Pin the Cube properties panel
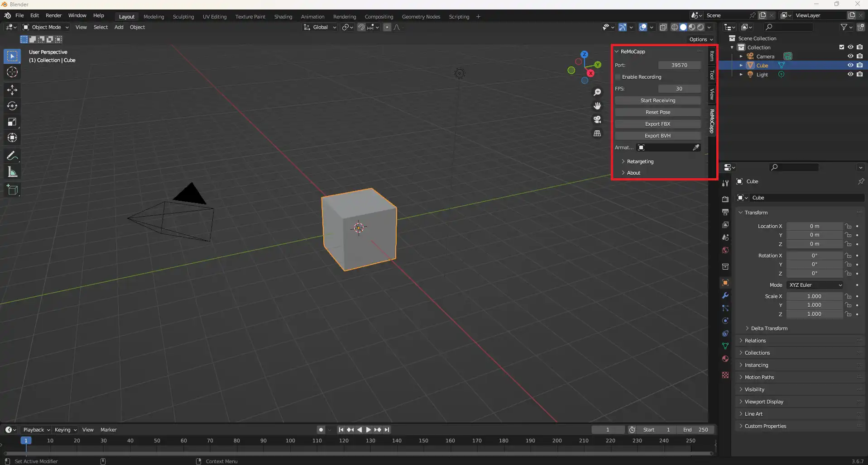The width and height of the screenshot is (868, 465). pyautogui.click(x=861, y=181)
